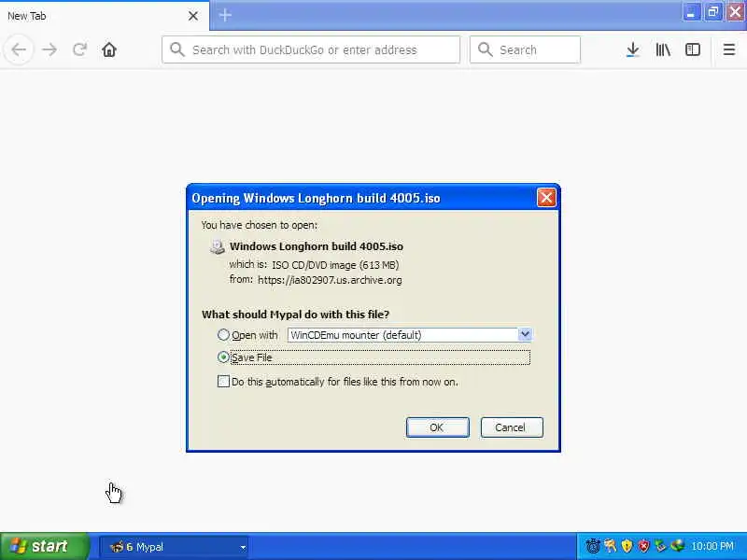The width and height of the screenshot is (747, 560).
Task: Select the New Tab tab
Action: (x=104, y=16)
